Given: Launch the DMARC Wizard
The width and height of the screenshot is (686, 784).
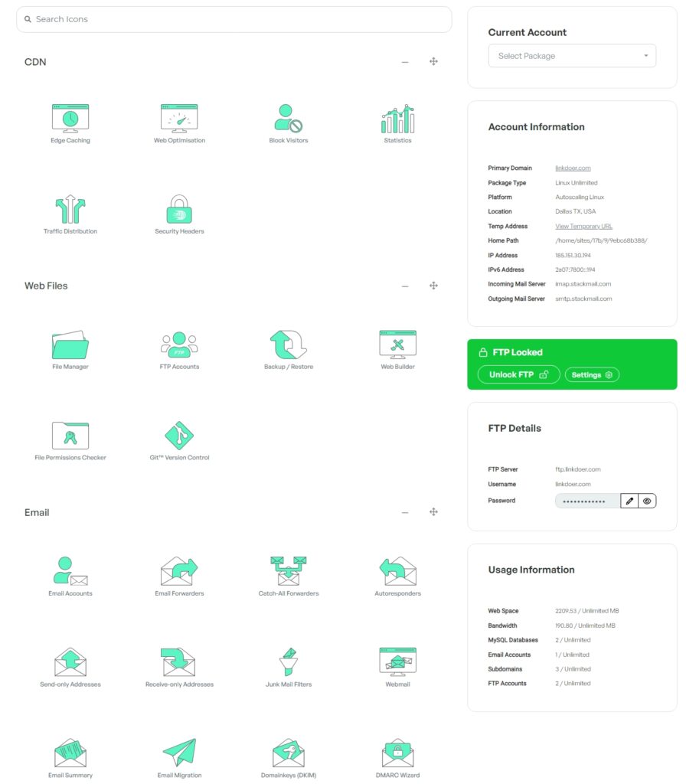Looking at the screenshot, I should click(397, 754).
